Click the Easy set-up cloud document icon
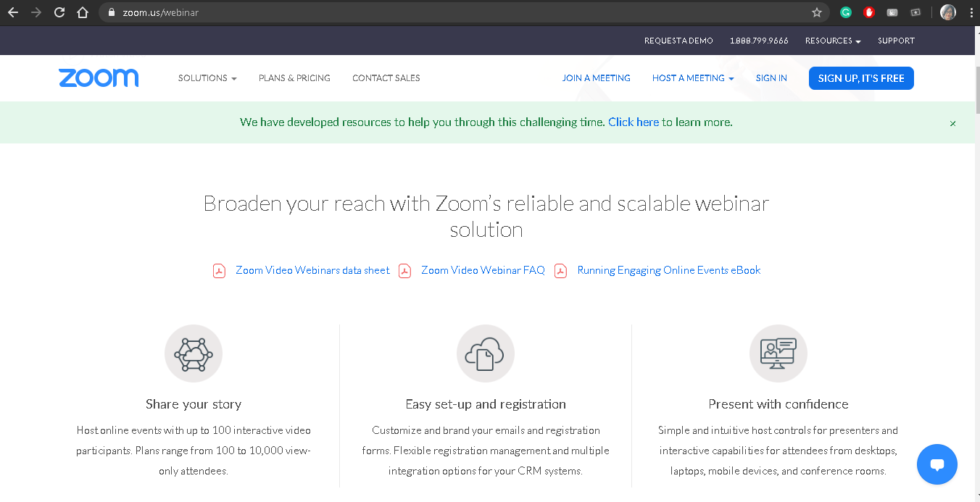980x502 pixels. coord(486,354)
